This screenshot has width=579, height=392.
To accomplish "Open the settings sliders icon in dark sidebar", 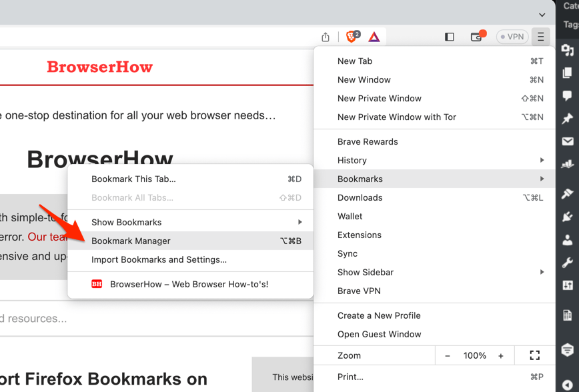I will click(x=568, y=285).
